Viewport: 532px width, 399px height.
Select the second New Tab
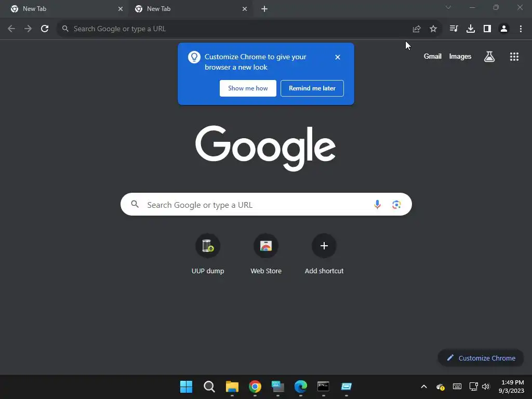190,9
